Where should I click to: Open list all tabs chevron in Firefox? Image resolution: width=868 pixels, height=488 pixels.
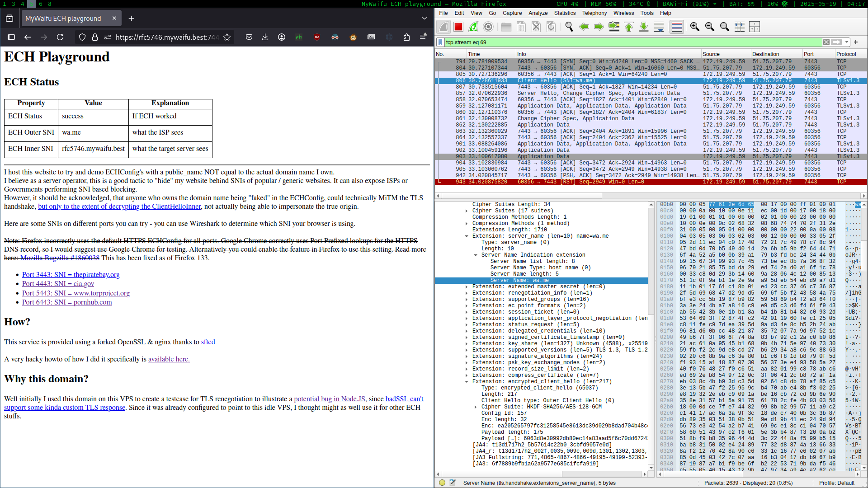point(425,19)
